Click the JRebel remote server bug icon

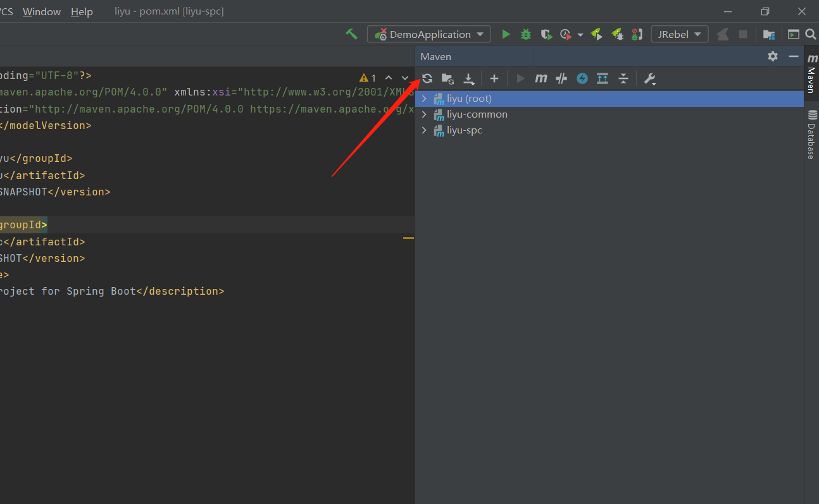click(x=637, y=34)
